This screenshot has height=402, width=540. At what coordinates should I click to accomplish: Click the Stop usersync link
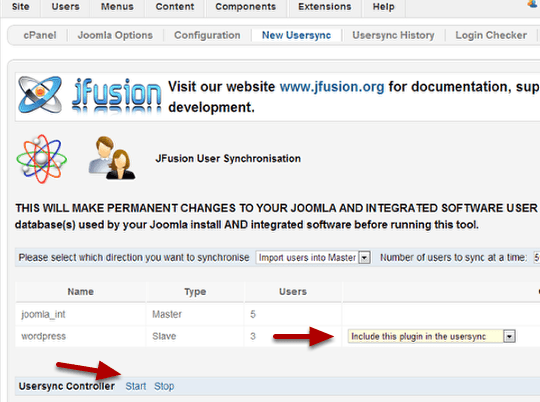tap(164, 386)
